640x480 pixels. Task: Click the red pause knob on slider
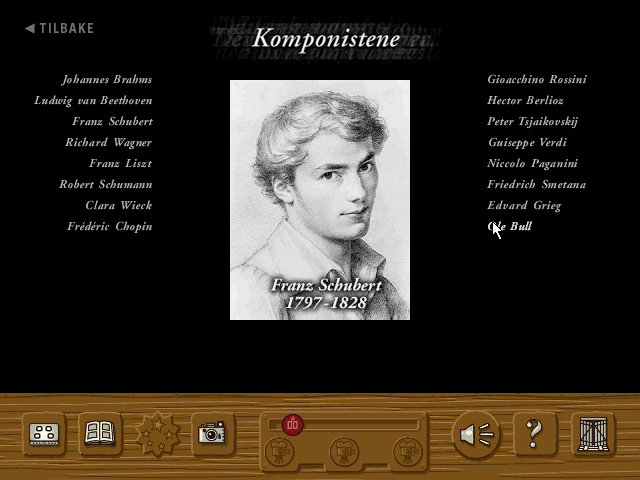293,424
